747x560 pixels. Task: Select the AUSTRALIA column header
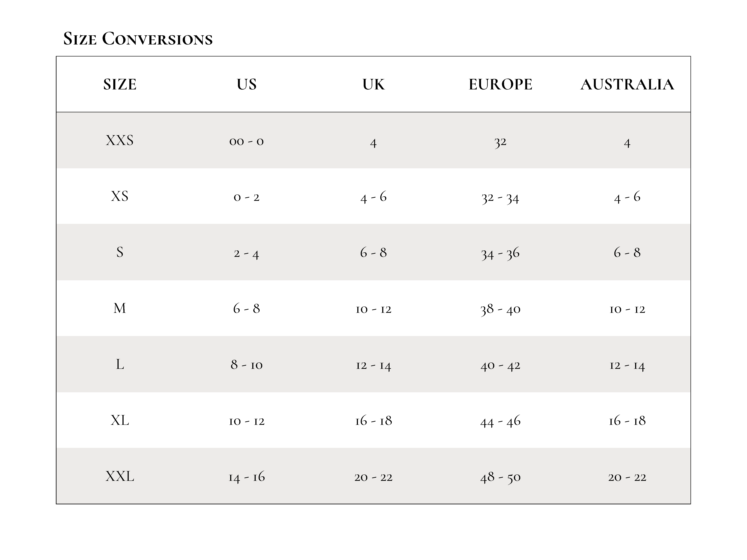pos(627,84)
